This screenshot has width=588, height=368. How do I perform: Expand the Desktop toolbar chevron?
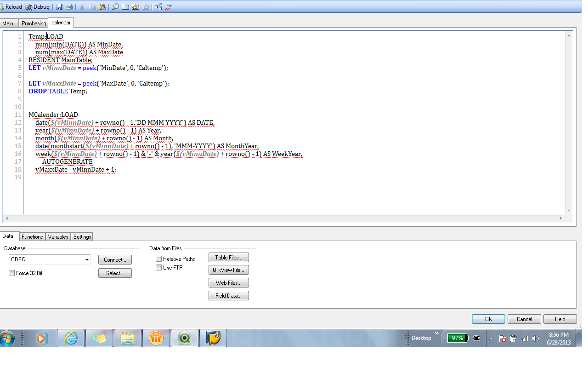pos(436,333)
